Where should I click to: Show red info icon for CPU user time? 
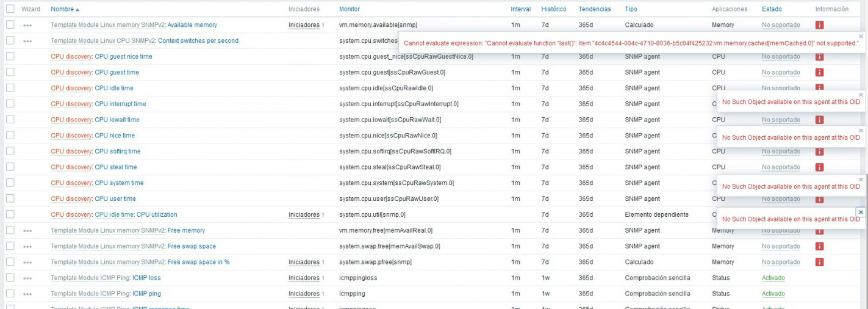click(819, 199)
